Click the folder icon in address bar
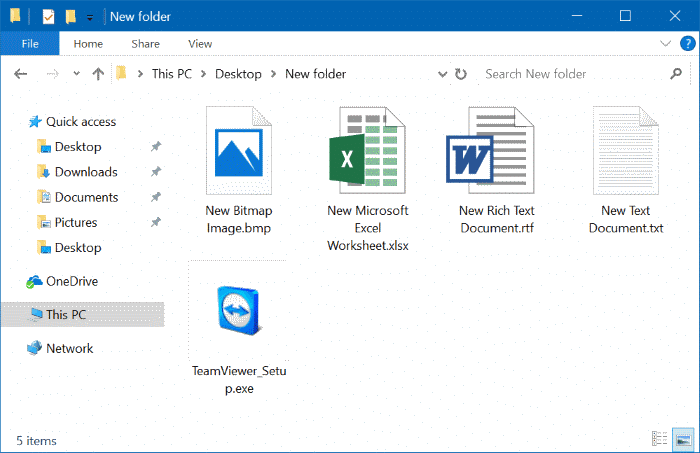The image size is (700, 453). coord(121,73)
